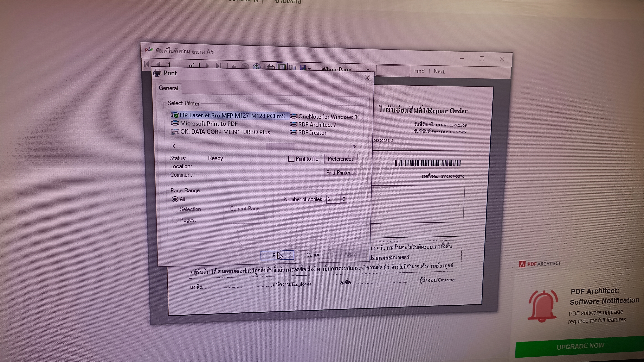Select the Selection page range option

tap(175, 209)
